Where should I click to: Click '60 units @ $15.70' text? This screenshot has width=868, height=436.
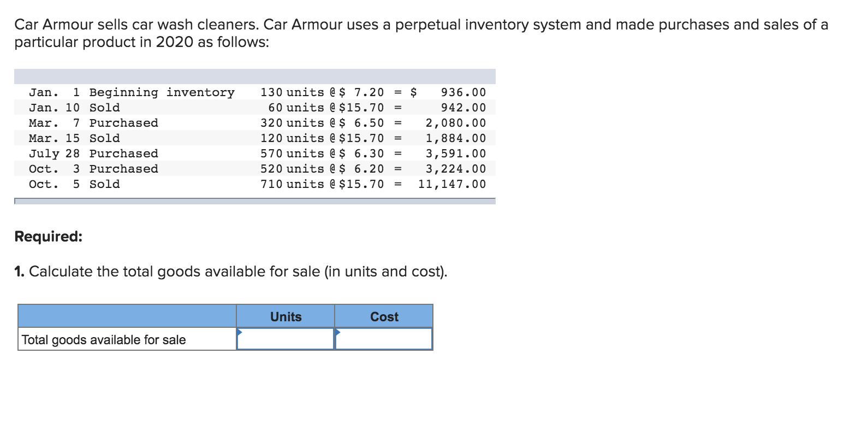pyautogui.click(x=326, y=108)
